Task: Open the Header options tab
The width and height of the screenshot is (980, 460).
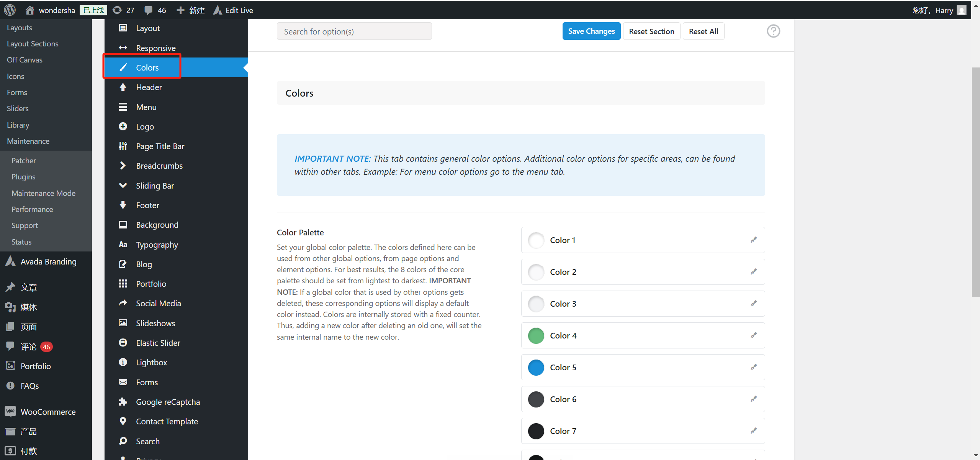Action: (x=149, y=87)
